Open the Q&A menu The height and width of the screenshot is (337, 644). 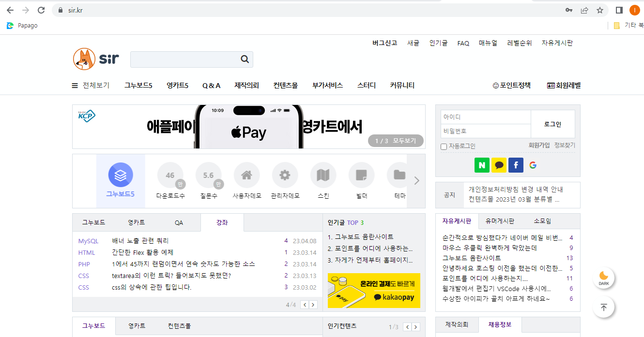211,86
